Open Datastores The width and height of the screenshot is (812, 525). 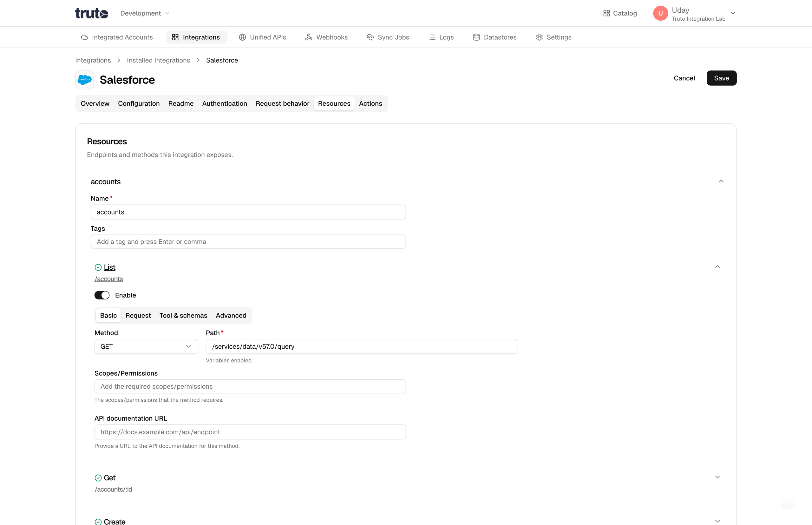pyautogui.click(x=494, y=37)
